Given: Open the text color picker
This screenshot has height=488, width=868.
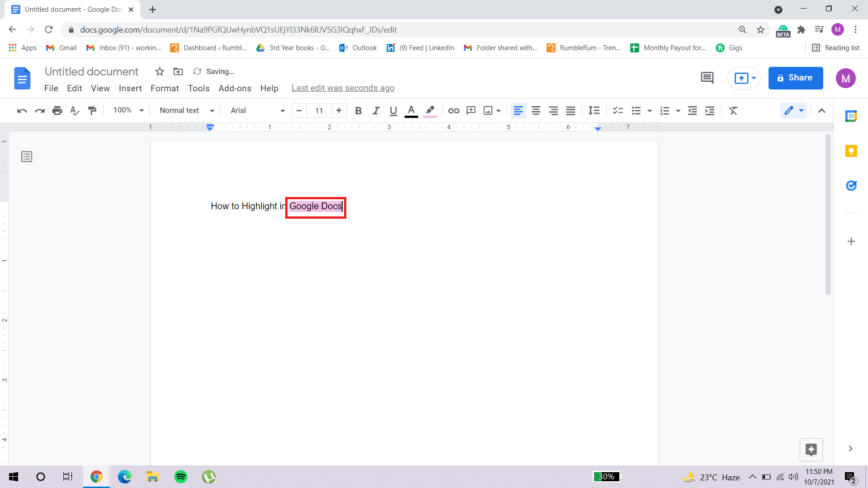Looking at the screenshot, I should (x=411, y=111).
